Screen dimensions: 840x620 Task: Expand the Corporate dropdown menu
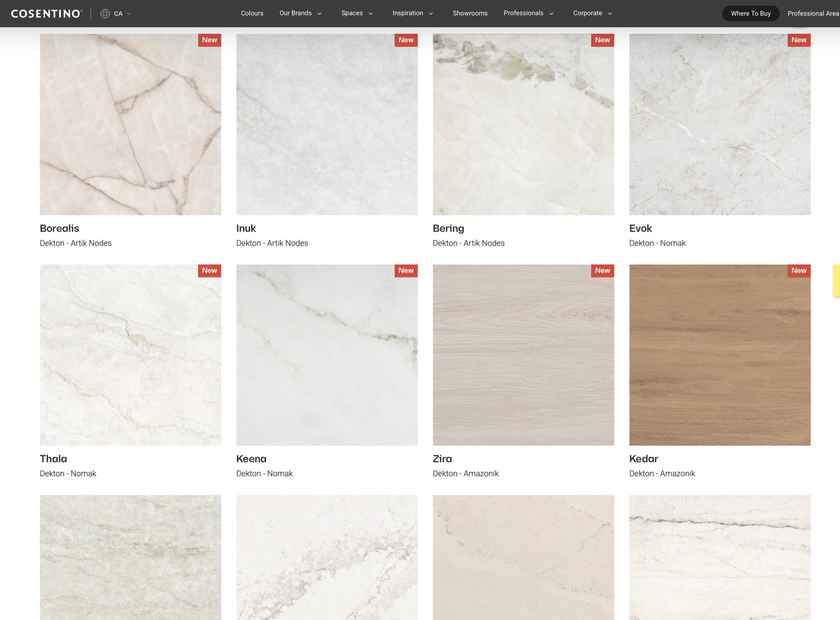coord(593,13)
